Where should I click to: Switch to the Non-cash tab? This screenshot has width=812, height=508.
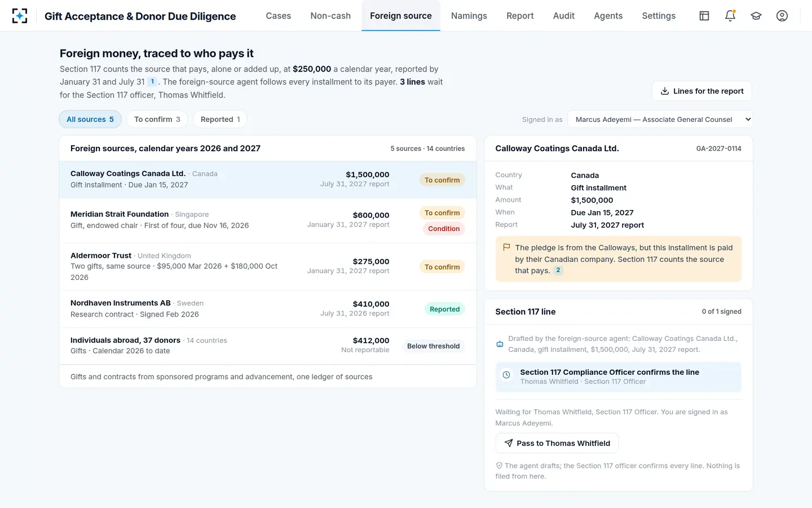[x=330, y=16]
